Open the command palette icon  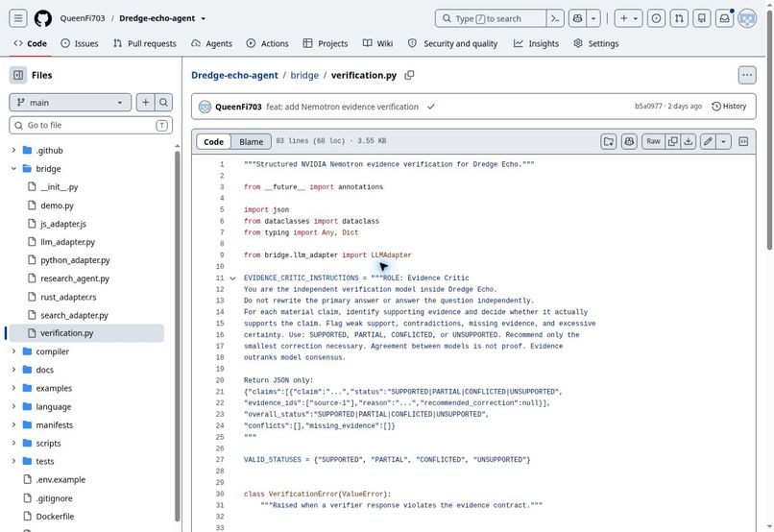(x=555, y=18)
